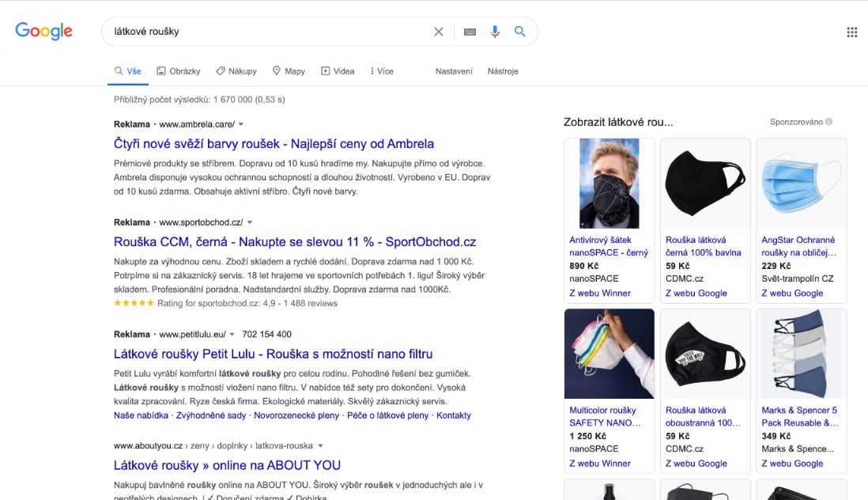Click Z webu Winner under 890 Kč
This screenshot has width=868, height=500.
click(600, 294)
